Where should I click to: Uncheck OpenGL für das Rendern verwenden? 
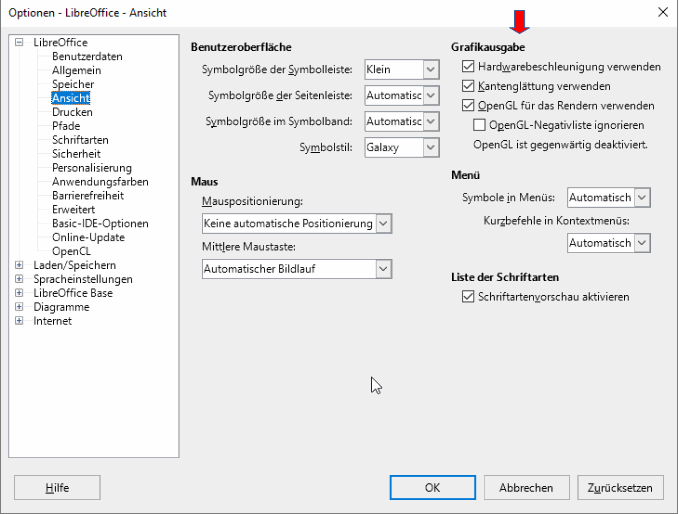[468, 105]
